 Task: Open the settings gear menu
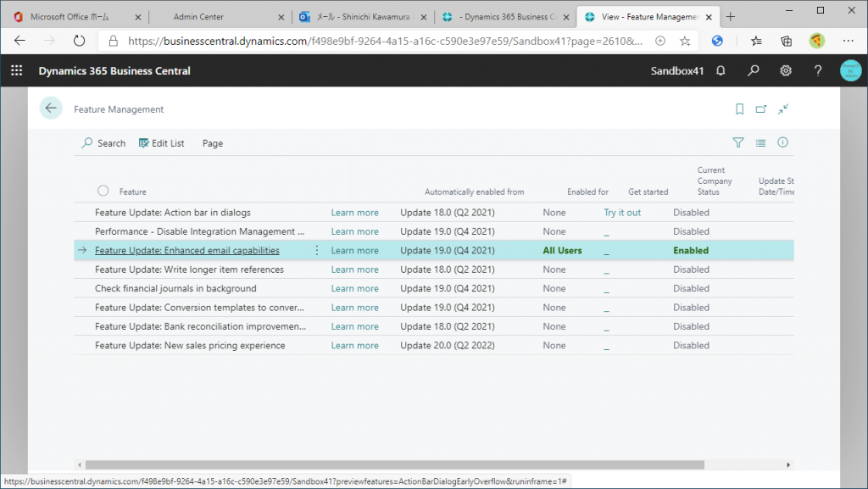[x=786, y=71]
